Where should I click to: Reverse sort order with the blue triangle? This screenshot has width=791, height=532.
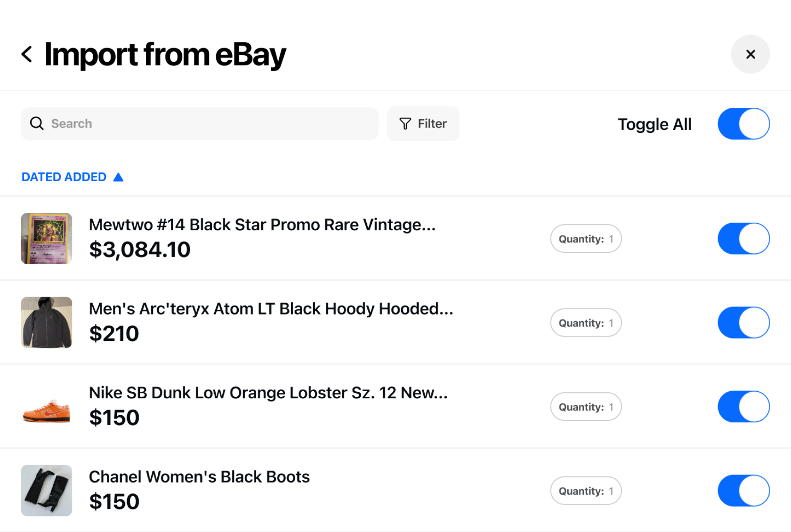[118, 177]
